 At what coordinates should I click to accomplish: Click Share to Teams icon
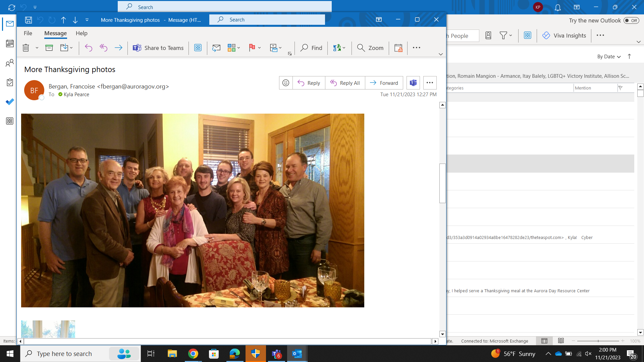137,48
